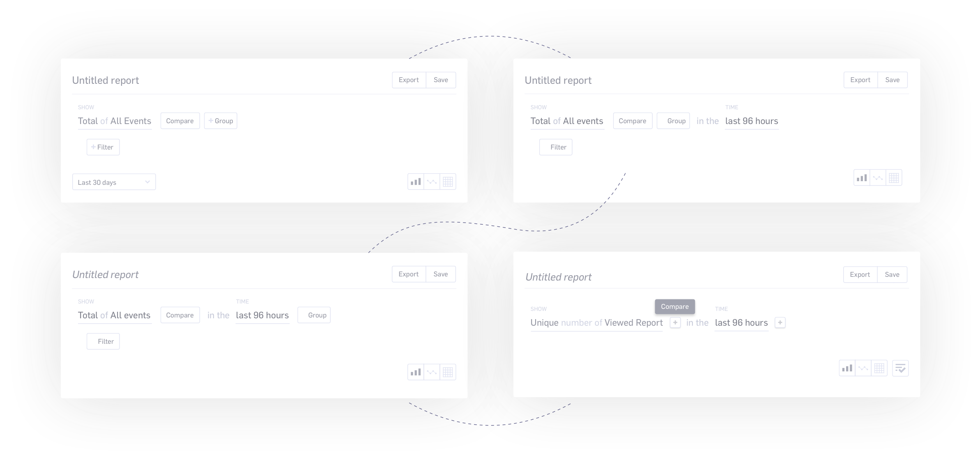
Task: Expand the Group button in bottom-left report
Action: [316, 314]
